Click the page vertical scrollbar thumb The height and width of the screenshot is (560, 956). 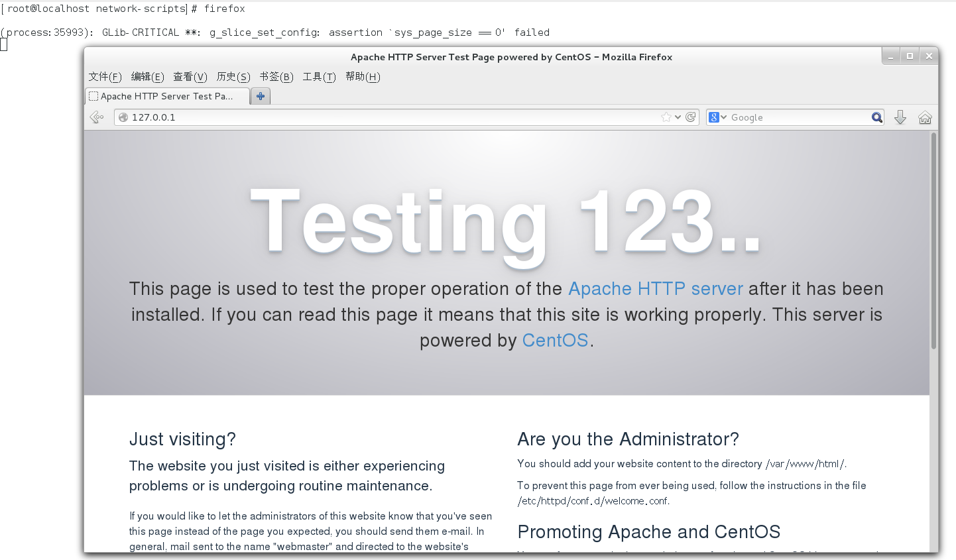(933, 241)
